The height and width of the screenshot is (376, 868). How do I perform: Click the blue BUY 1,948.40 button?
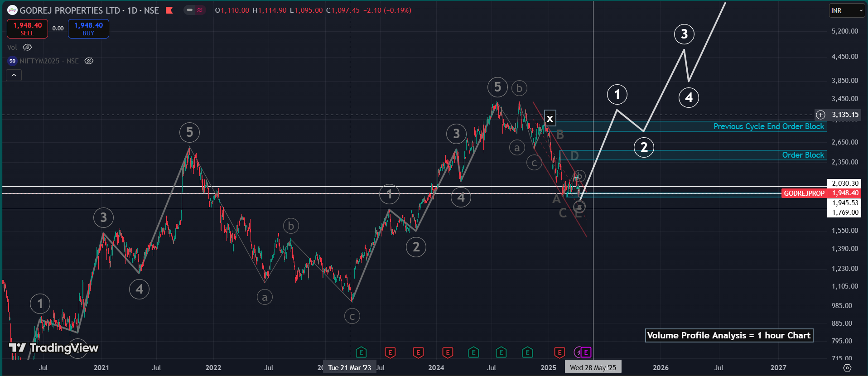pos(88,29)
